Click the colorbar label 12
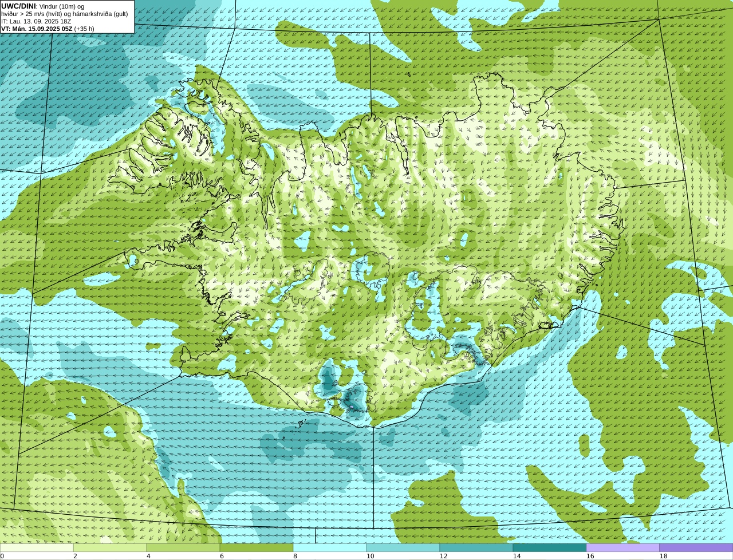The image size is (733, 560). point(443,556)
